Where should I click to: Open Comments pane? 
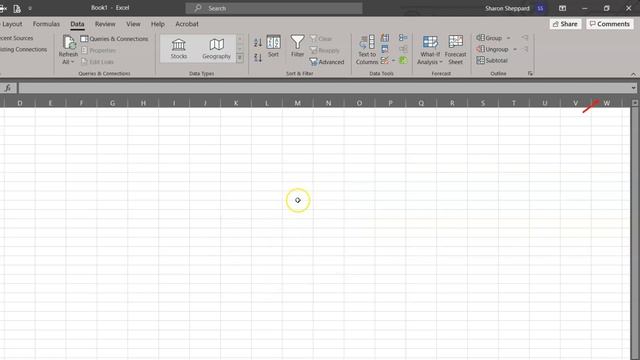pos(610,24)
